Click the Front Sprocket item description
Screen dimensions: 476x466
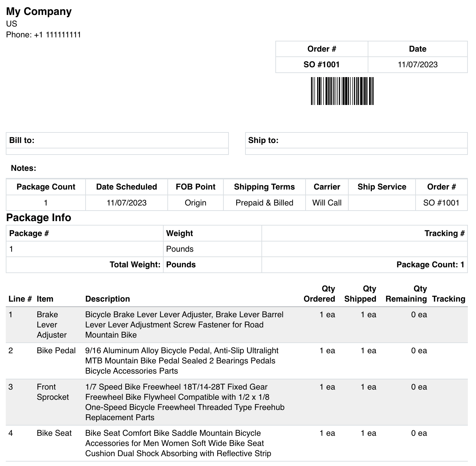pos(185,402)
